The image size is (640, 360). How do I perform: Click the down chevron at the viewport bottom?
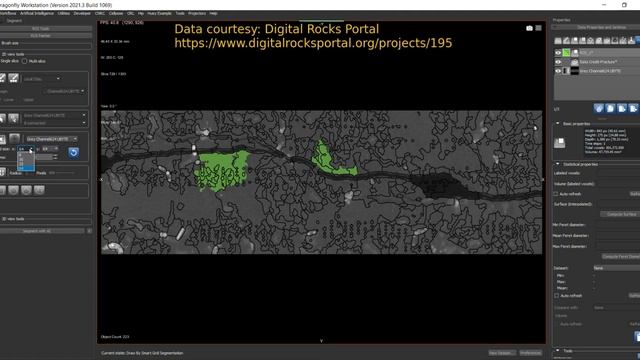[321, 341]
